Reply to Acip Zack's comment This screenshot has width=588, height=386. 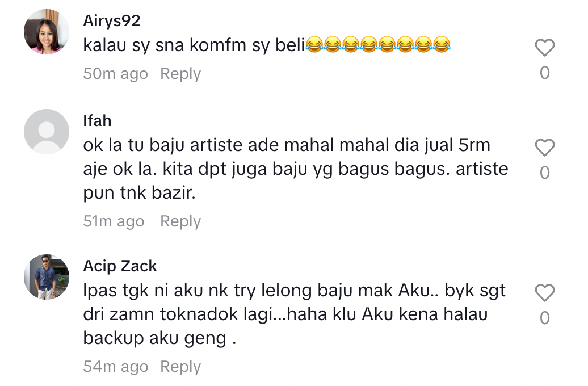[x=180, y=367]
